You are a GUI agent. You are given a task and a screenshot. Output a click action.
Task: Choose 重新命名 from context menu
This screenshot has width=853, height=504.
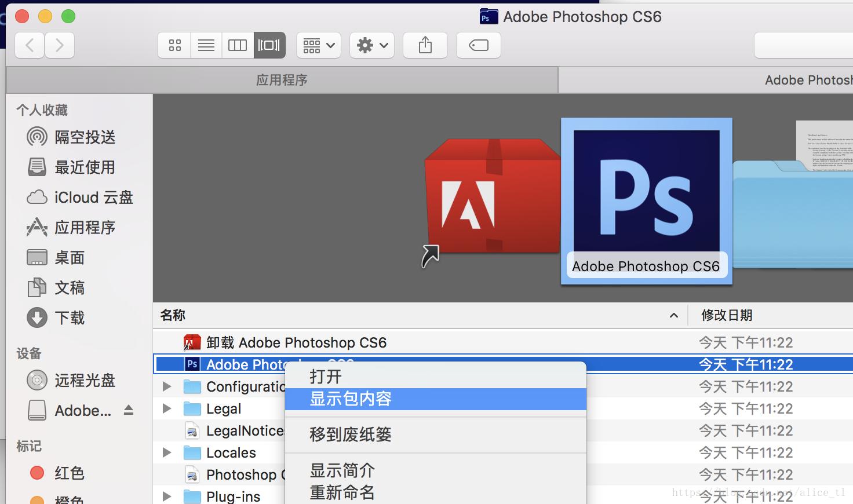(436, 492)
